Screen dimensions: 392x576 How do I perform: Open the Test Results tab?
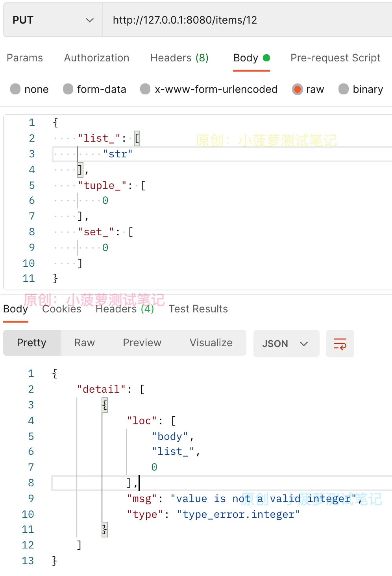(x=198, y=309)
